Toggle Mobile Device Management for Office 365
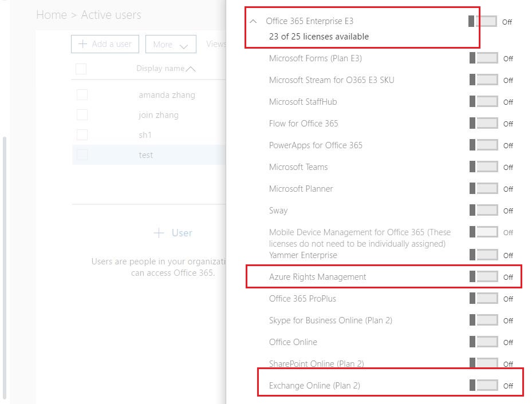The image size is (532, 404). coord(484,232)
